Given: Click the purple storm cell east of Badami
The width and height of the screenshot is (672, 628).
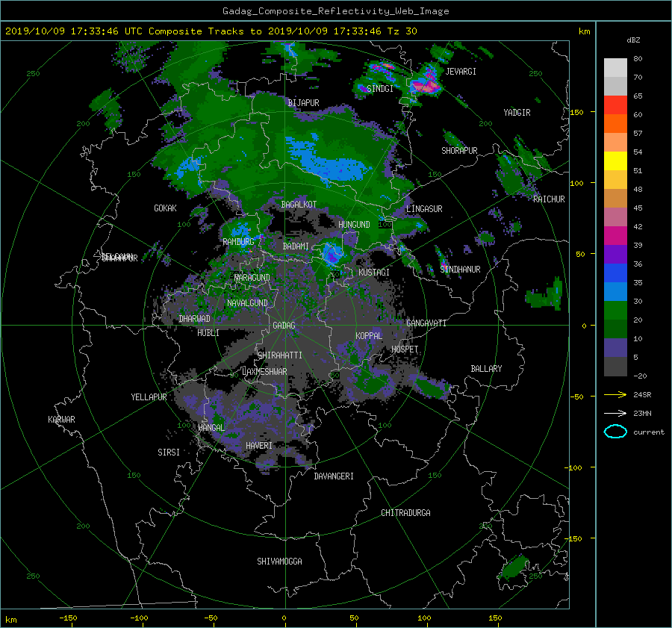Looking at the screenshot, I should (332, 255).
